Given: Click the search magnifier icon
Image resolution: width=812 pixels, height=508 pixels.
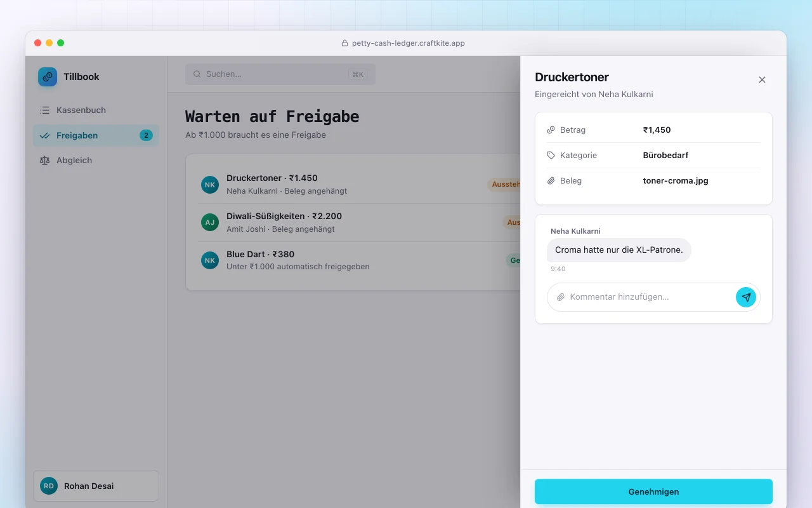Looking at the screenshot, I should click(197, 74).
